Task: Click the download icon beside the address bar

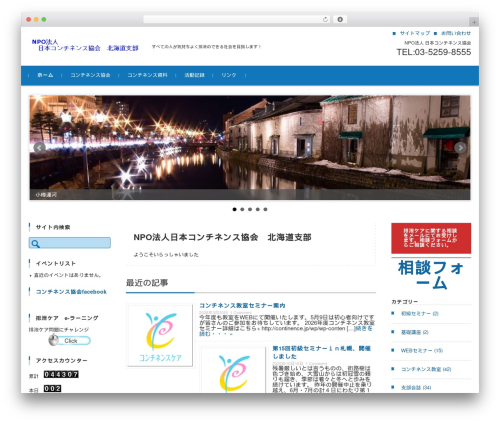Action: point(340,19)
